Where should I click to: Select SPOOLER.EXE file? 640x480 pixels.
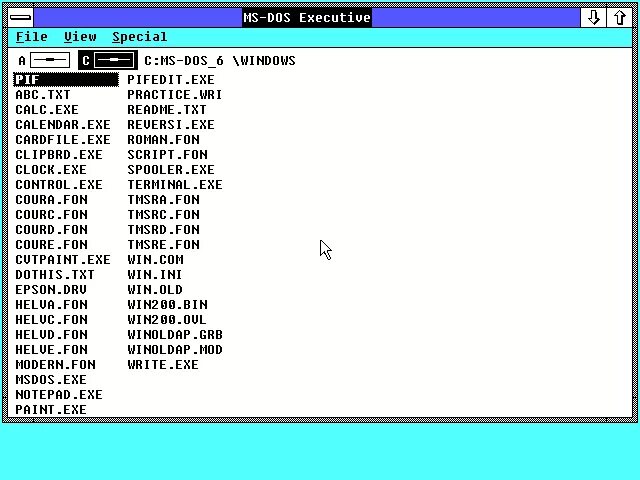pos(171,170)
